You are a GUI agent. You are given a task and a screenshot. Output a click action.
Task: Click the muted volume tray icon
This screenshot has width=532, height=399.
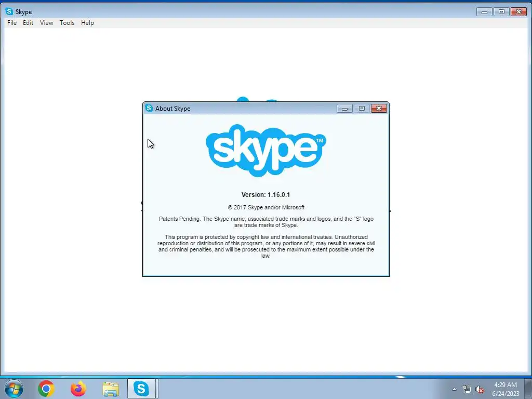[x=480, y=390]
